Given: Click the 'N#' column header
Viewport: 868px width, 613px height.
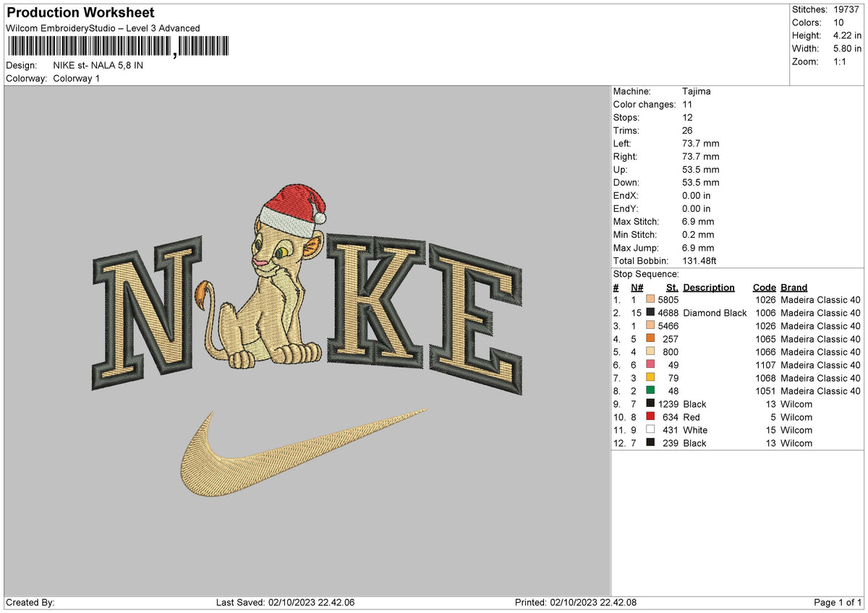Looking at the screenshot, I should tap(637, 288).
